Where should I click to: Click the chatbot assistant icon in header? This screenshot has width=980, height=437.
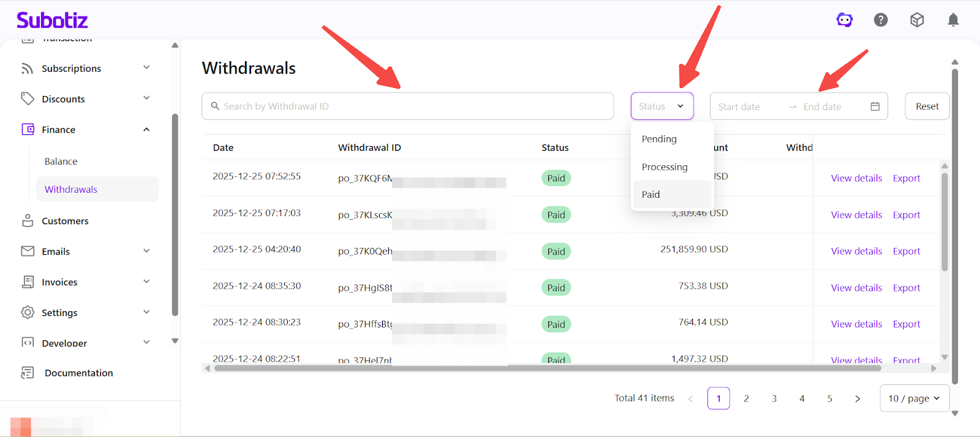[845, 20]
